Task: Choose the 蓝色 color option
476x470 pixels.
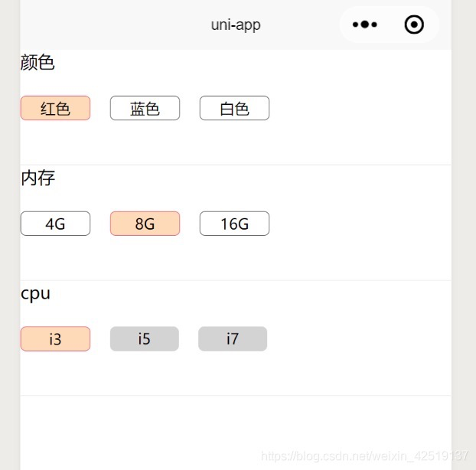Action: tap(145, 109)
